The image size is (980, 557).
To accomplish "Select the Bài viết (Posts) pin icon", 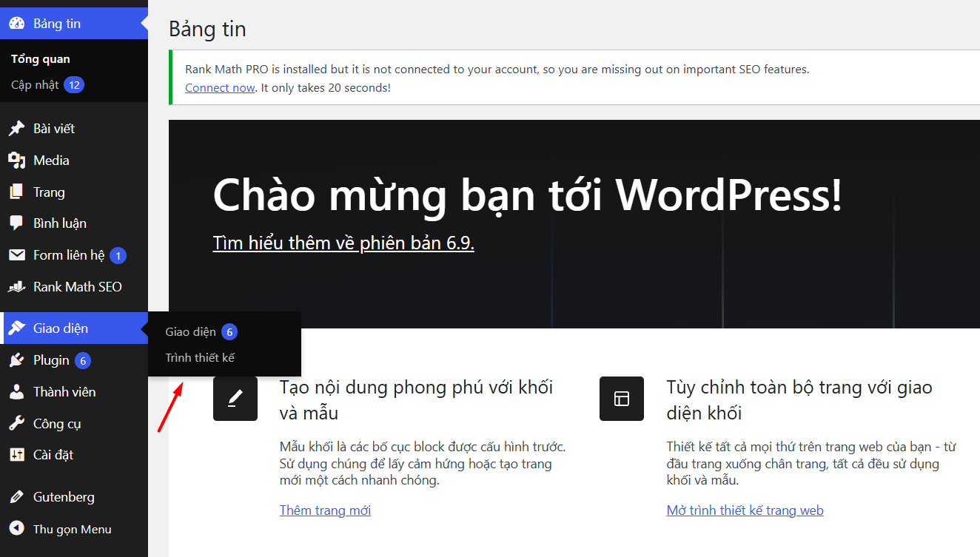I will pos(18,128).
